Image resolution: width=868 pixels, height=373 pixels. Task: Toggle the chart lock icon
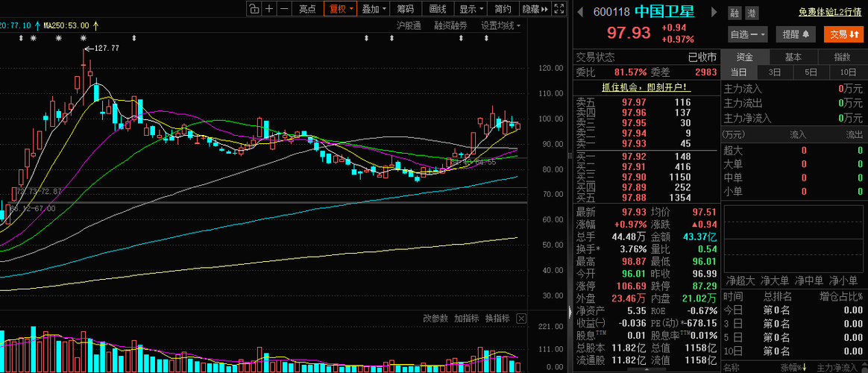coord(254,8)
